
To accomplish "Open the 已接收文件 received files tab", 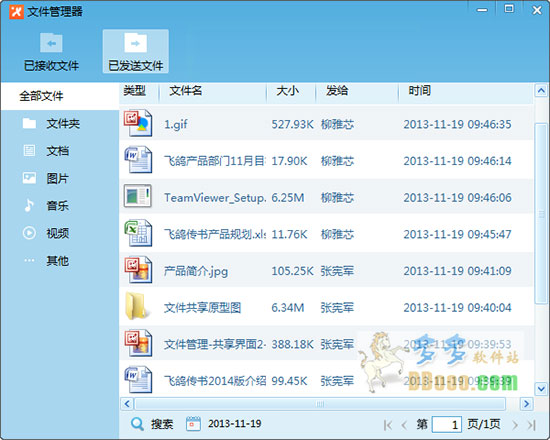I will 51,51.
